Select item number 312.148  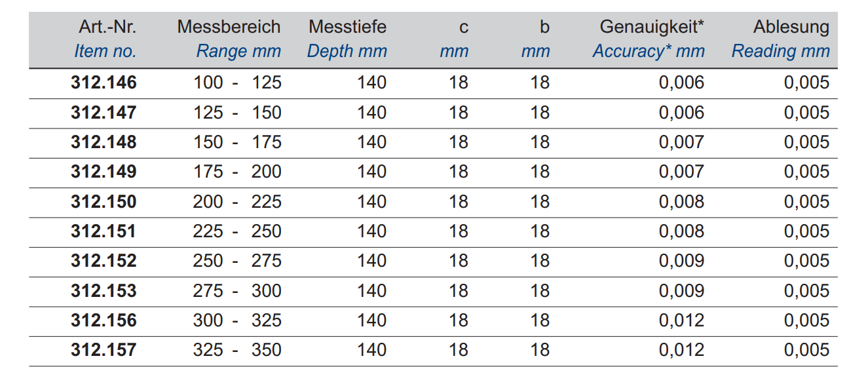point(104,142)
